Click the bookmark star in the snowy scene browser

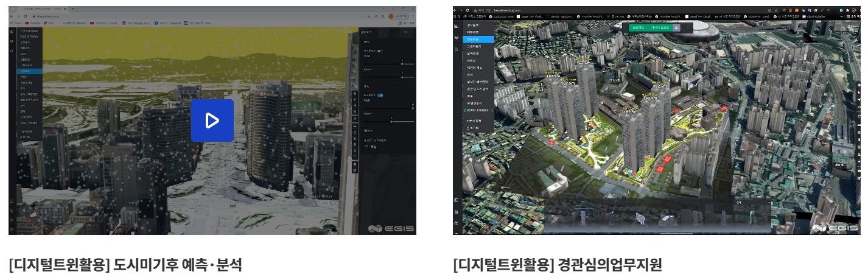381,16
